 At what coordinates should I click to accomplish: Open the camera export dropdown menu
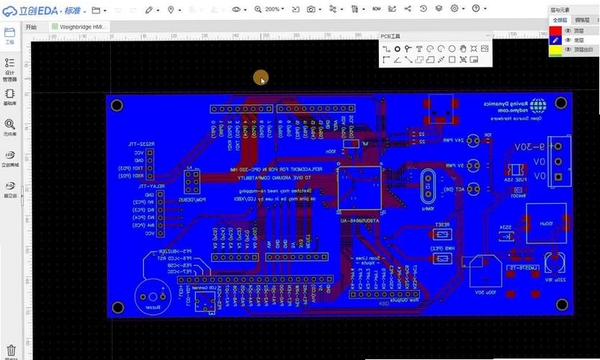click(314, 10)
